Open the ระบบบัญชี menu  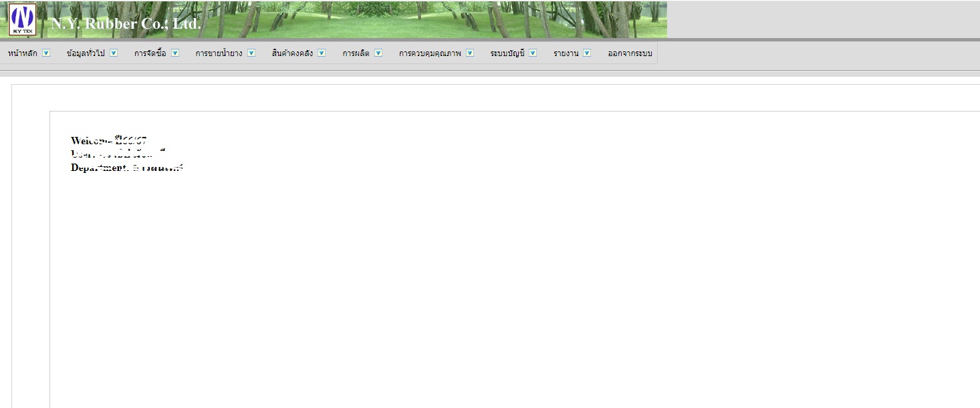pyautogui.click(x=507, y=53)
